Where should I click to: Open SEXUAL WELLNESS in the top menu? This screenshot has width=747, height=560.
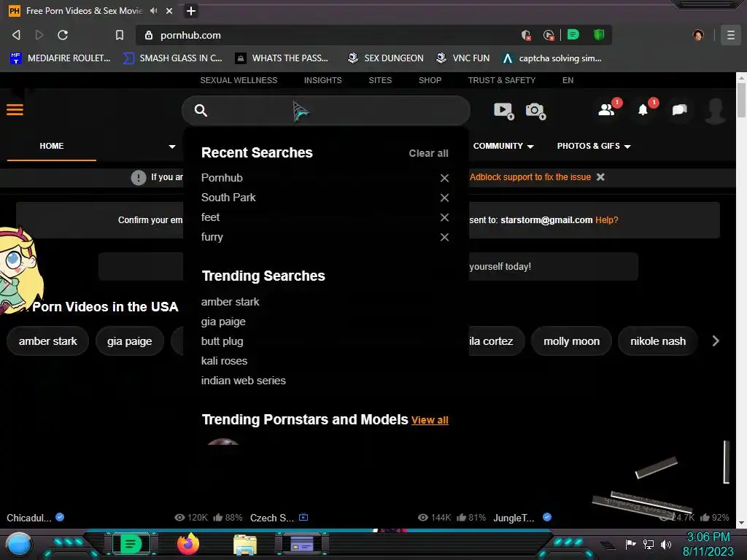coord(239,80)
